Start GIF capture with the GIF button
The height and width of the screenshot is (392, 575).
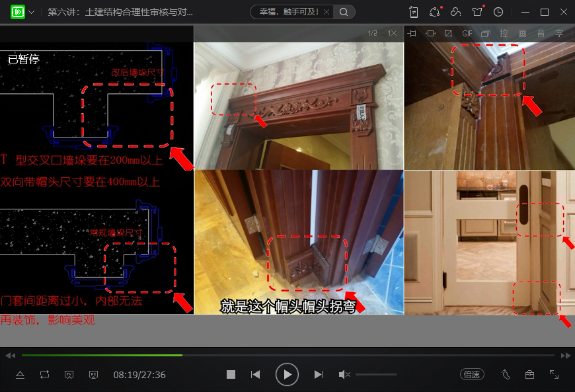pos(467,33)
